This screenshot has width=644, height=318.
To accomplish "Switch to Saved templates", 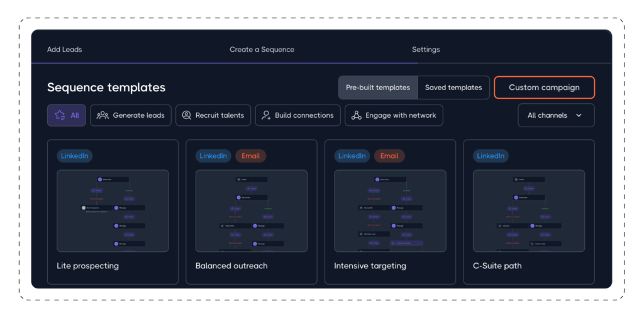I will coord(453,88).
